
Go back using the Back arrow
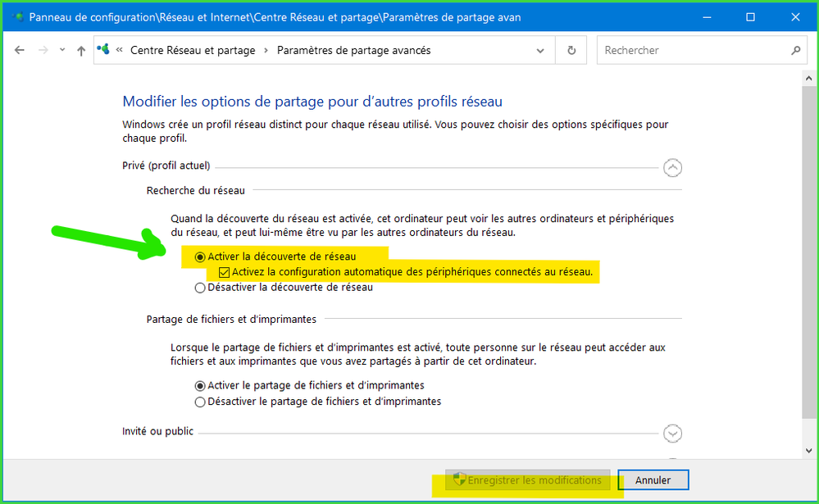coord(20,51)
